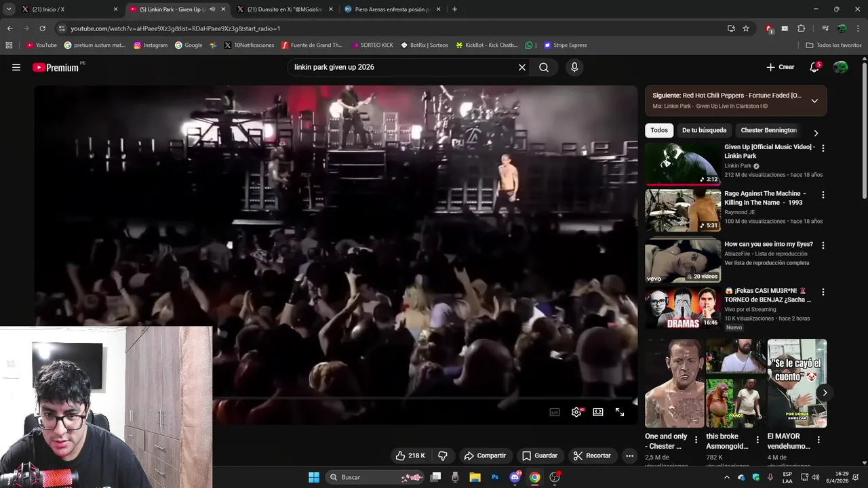The width and height of the screenshot is (868, 488).
Task: Open YouTube notifications bell
Action: (x=814, y=67)
